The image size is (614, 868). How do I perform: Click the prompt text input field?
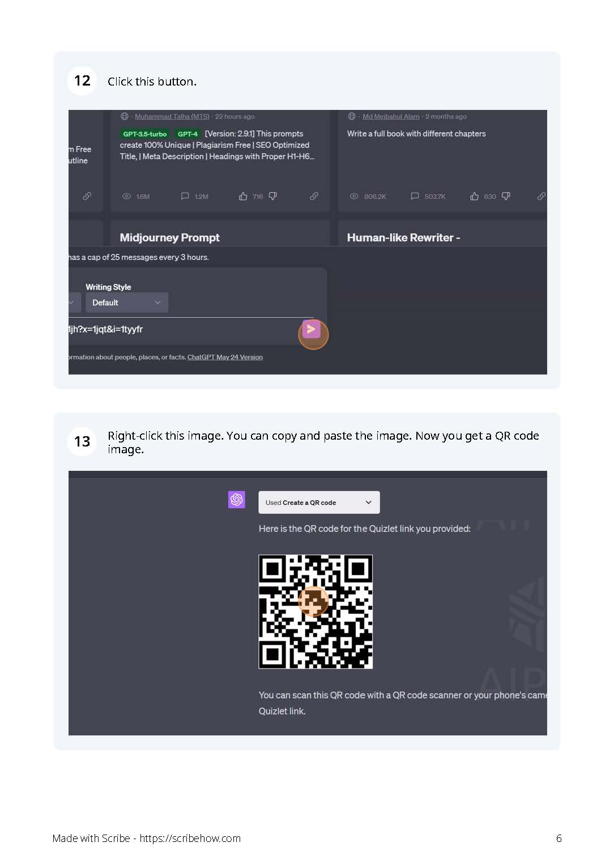point(182,330)
